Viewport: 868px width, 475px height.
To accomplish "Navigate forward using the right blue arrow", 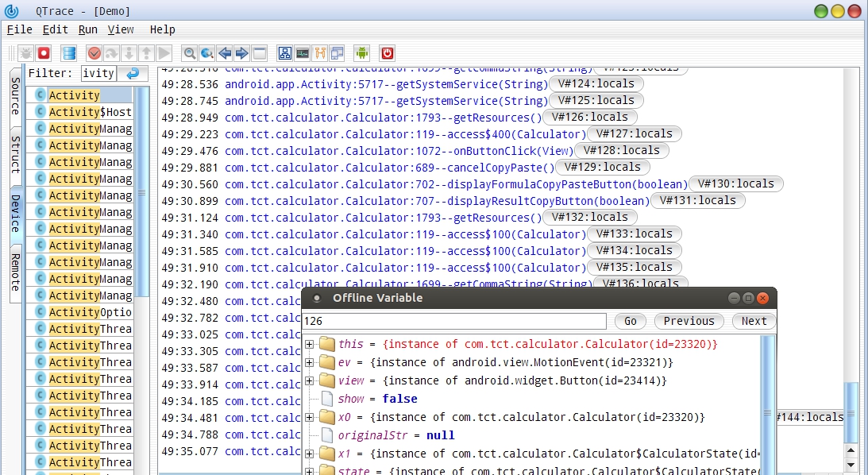I will 240,53.
